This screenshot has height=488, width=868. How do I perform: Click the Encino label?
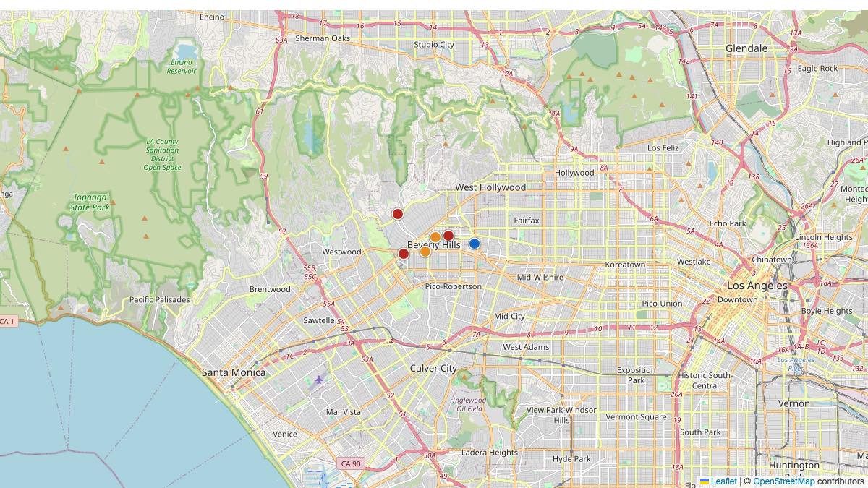[x=212, y=17]
